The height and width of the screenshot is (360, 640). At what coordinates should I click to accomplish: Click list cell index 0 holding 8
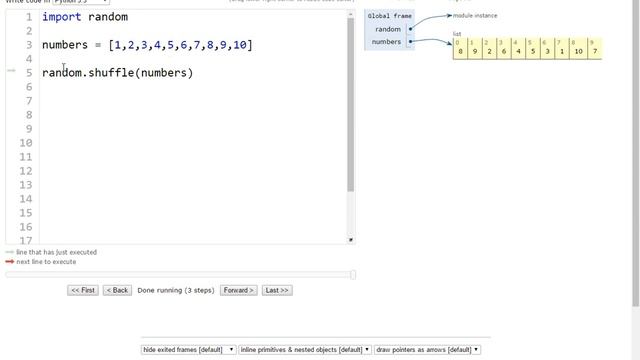[460, 49]
